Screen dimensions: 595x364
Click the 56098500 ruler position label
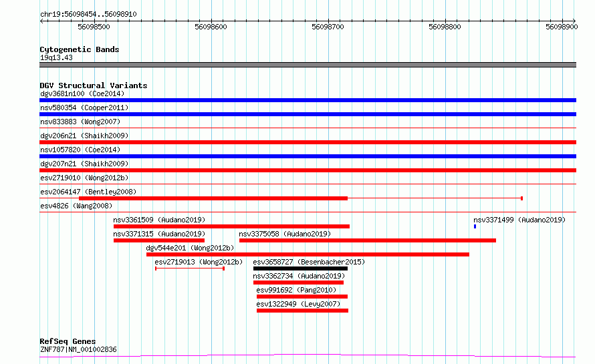point(94,27)
